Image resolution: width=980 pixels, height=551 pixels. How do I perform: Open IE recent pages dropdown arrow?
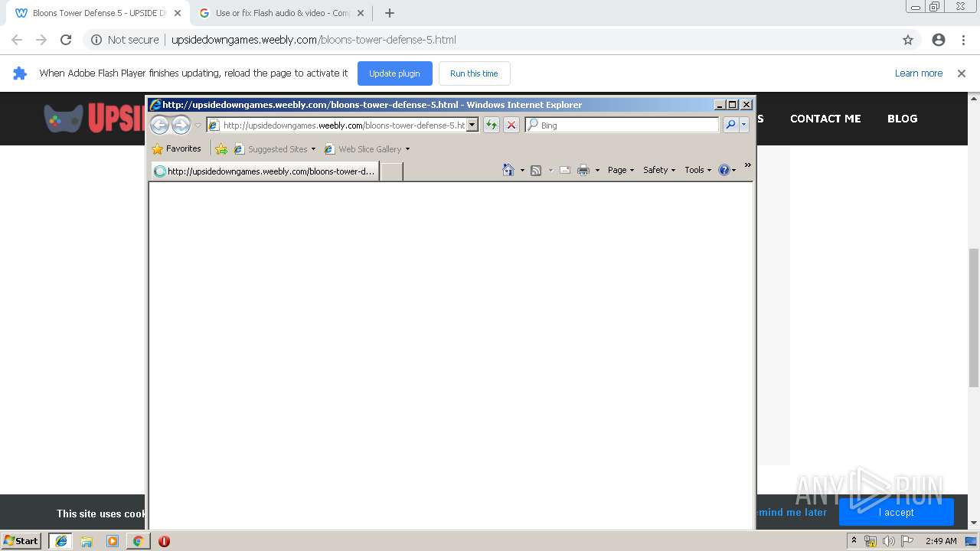pos(198,126)
